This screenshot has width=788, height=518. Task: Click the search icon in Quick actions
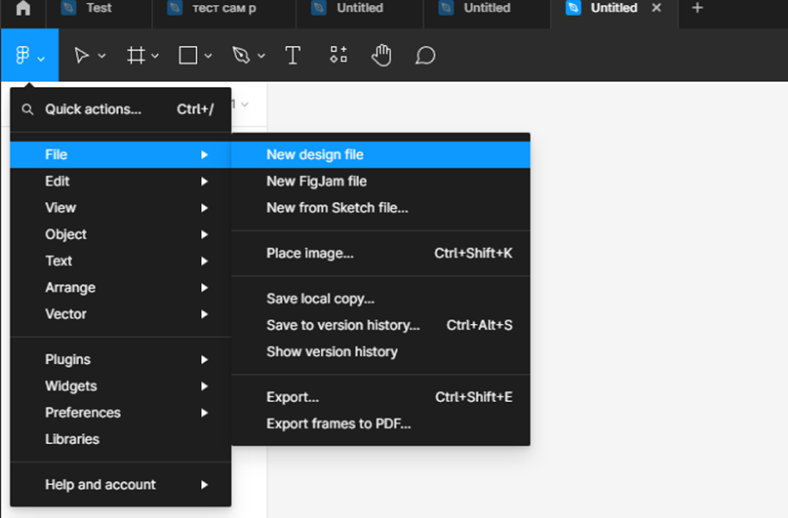(28, 109)
